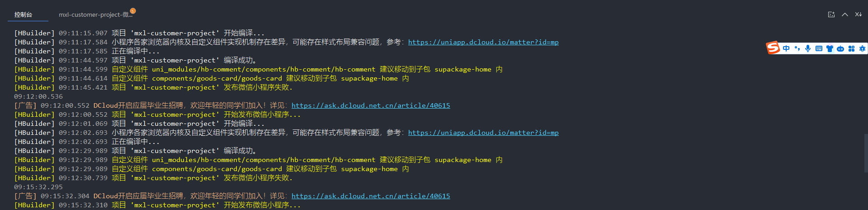Open Sogou game controller icon
868x210 pixels.
(x=840, y=48)
